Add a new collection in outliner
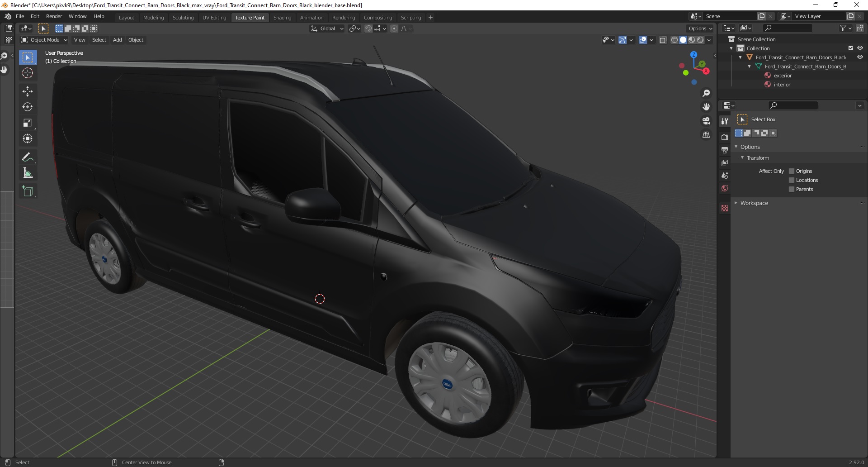 pos(859,28)
